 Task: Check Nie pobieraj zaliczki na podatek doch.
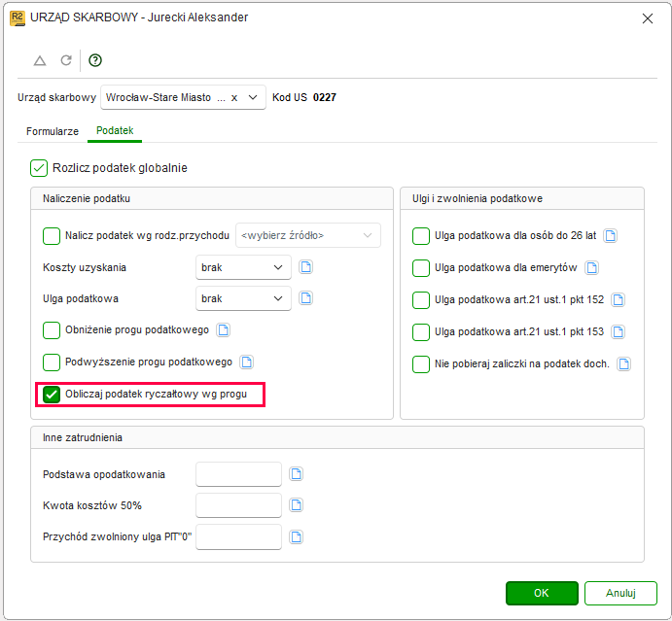click(x=421, y=364)
